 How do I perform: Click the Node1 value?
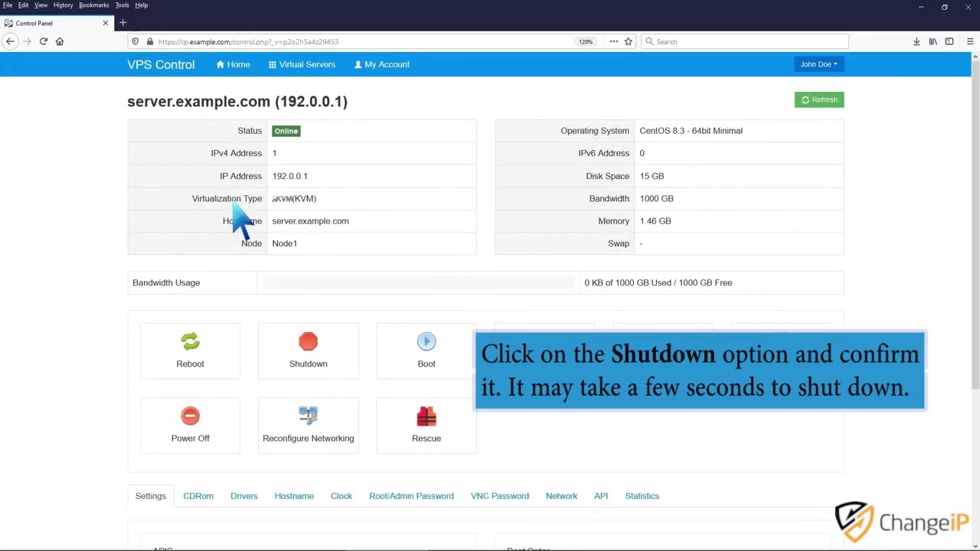(x=284, y=243)
